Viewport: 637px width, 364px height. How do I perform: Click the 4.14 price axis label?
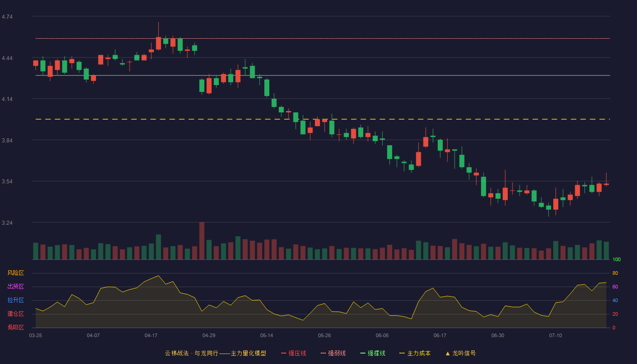click(x=7, y=99)
